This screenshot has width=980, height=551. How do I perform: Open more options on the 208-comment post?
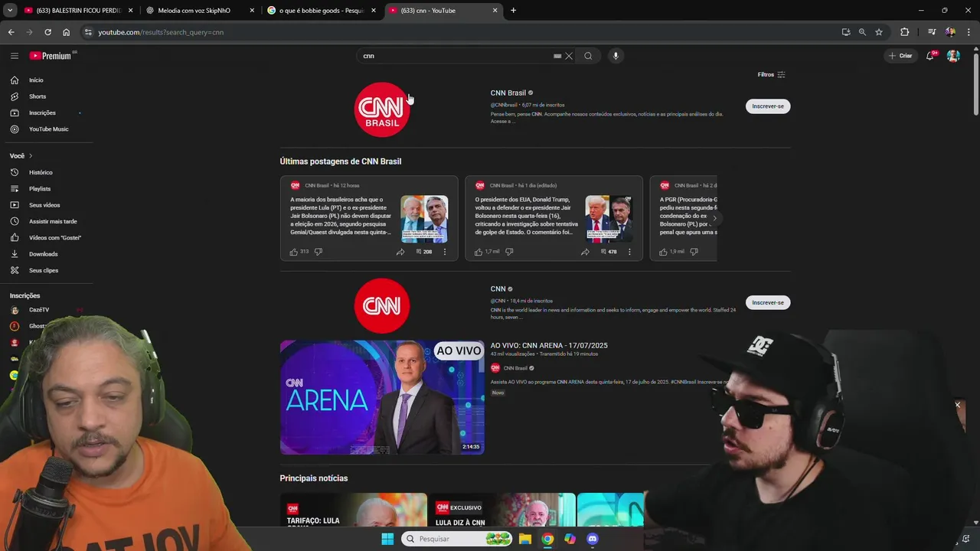445,252
